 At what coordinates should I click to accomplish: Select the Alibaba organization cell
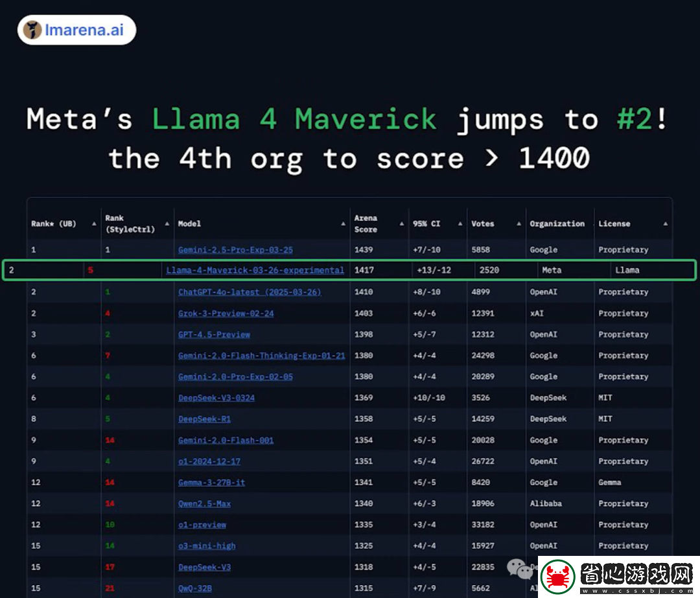pos(546,503)
